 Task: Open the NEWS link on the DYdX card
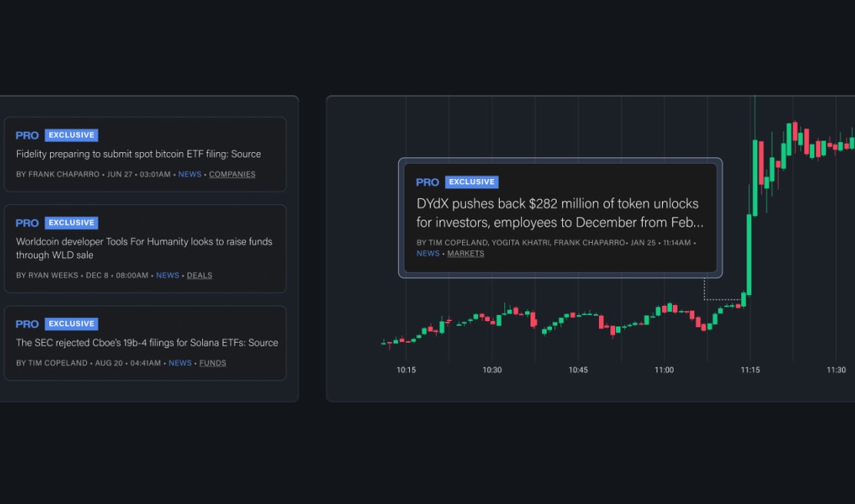coord(428,253)
